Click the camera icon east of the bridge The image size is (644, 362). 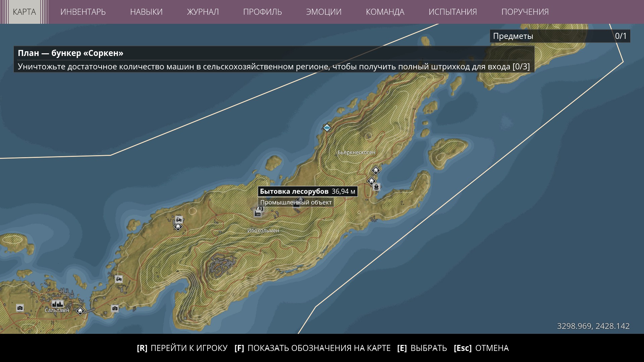tap(115, 308)
